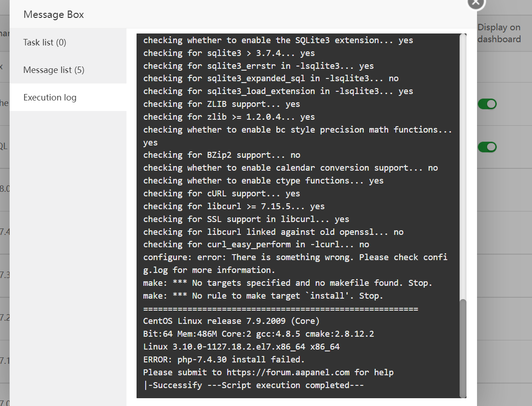Click the php-7.4.30 install failed error line
Viewport: 532px width, 406px height.
click(224, 359)
